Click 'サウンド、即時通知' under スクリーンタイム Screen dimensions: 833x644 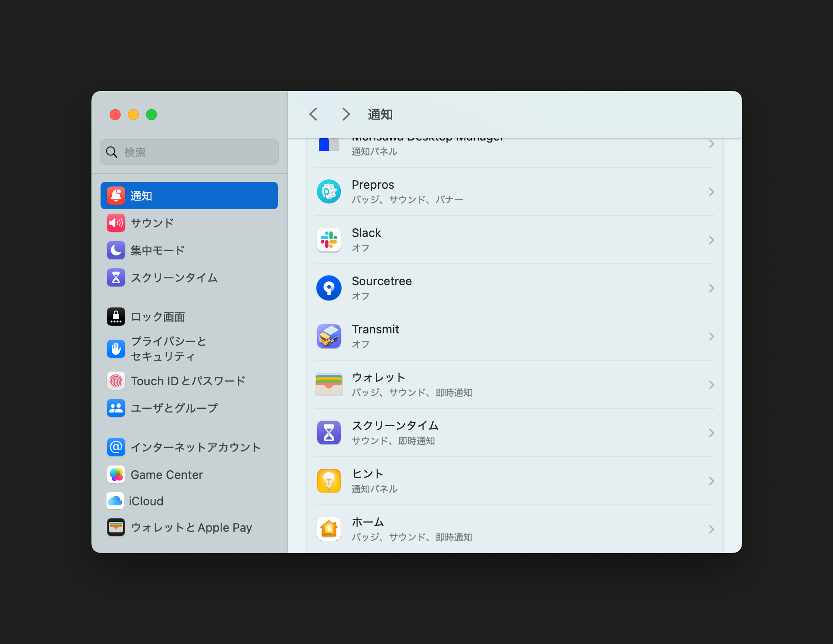394,441
